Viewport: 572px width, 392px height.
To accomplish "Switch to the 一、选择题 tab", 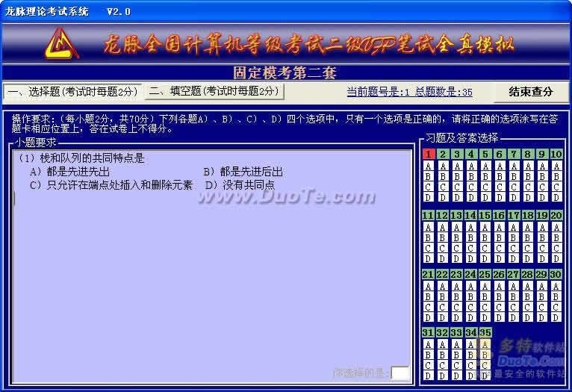I will coord(73,92).
